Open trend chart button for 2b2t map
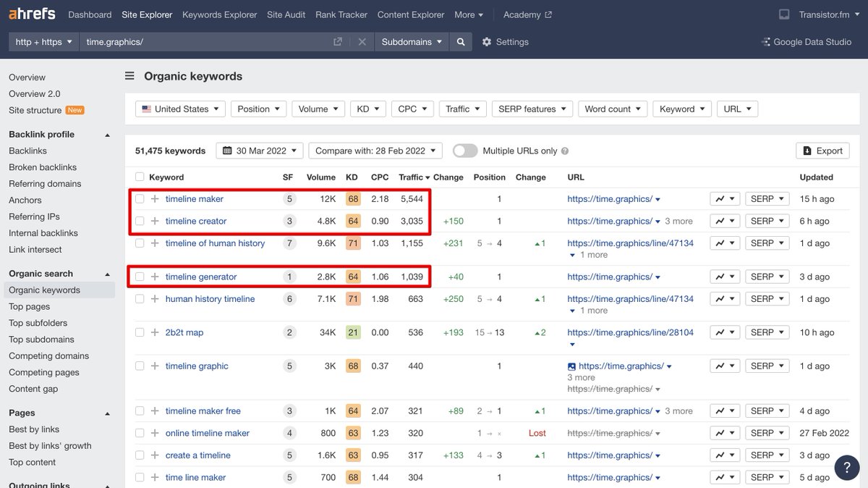This screenshot has width=868, height=488. [x=724, y=332]
